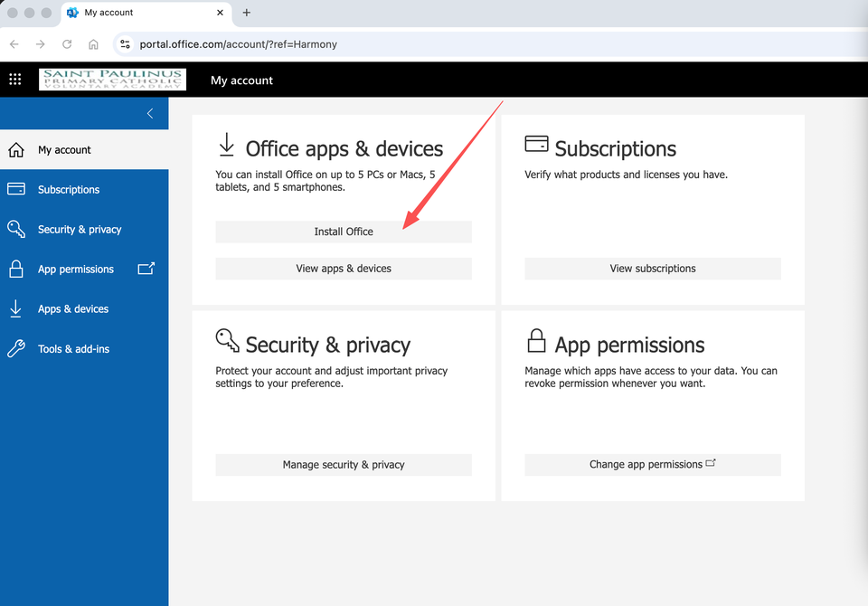Click the Office apps & devices heading
The width and height of the screenshot is (868, 606).
point(344,149)
